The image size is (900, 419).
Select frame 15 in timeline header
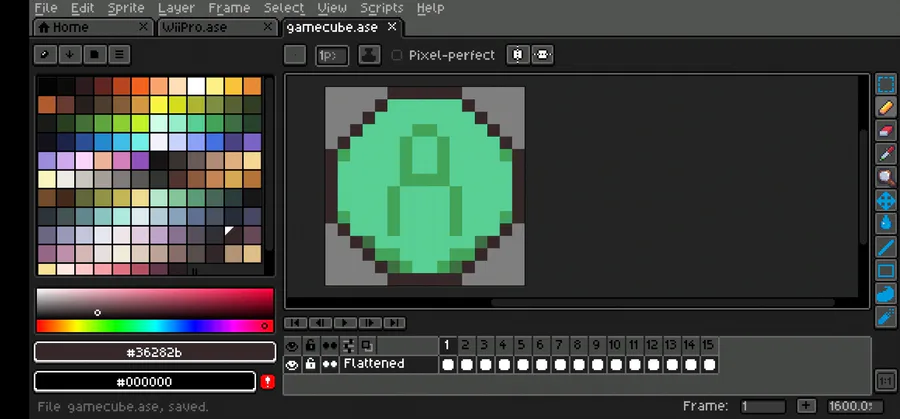point(708,346)
